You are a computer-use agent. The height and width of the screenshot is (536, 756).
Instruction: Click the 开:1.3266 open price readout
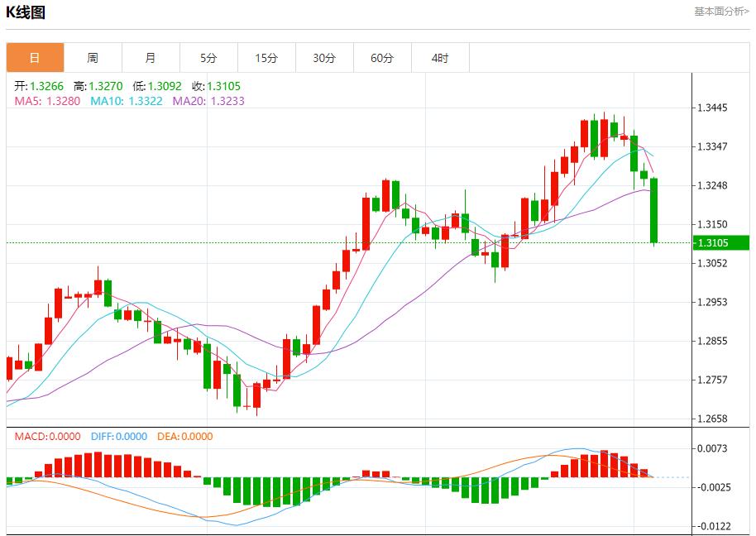click(41, 86)
